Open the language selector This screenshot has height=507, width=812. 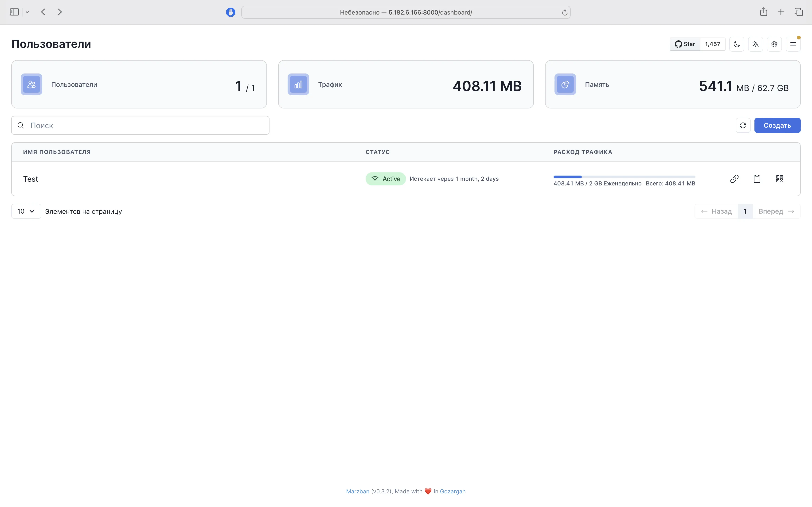[755, 44]
